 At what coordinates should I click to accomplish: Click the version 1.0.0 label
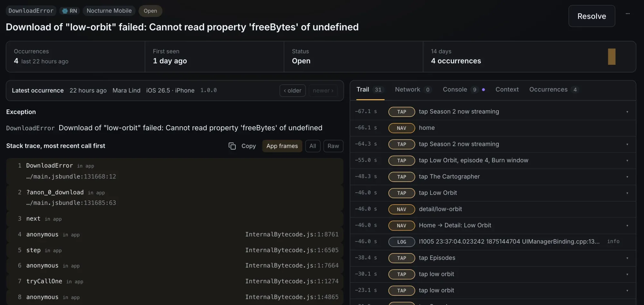tap(209, 91)
